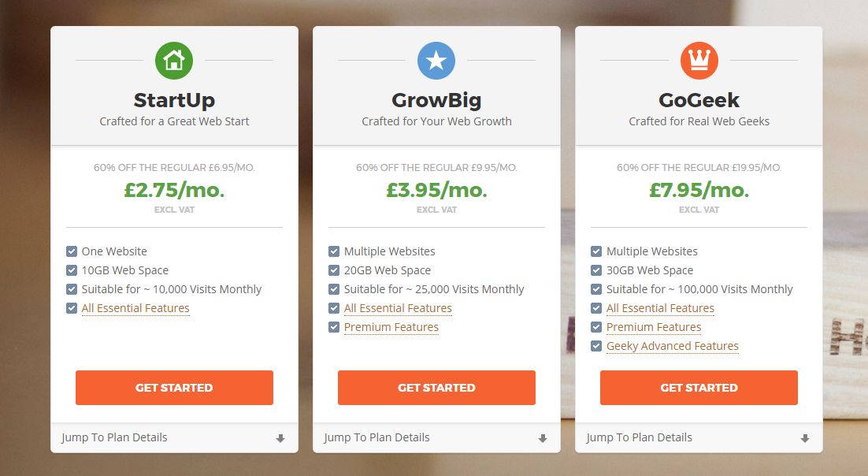Click the down arrow in StartUp footer

280,438
